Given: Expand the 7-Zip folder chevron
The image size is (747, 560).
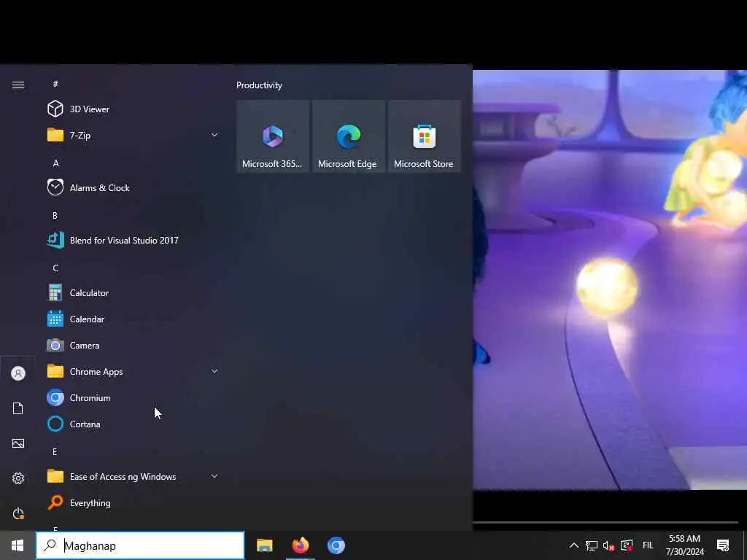Looking at the screenshot, I should pyautogui.click(x=214, y=135).
